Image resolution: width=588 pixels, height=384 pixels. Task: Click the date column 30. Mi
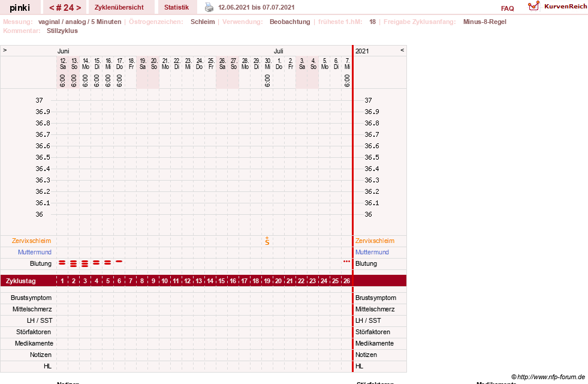click(267, 64)
